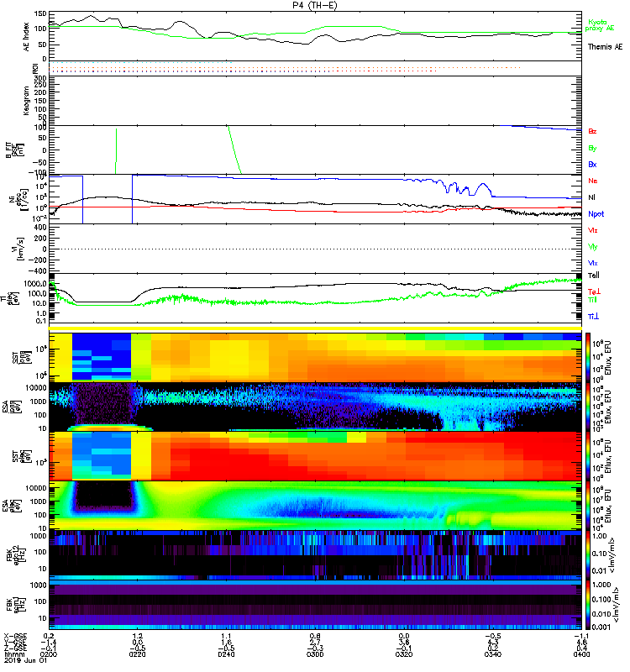Click the ESA electrons panel color bar
Viewport: 630px width, 672px height.
pos(588,505)
